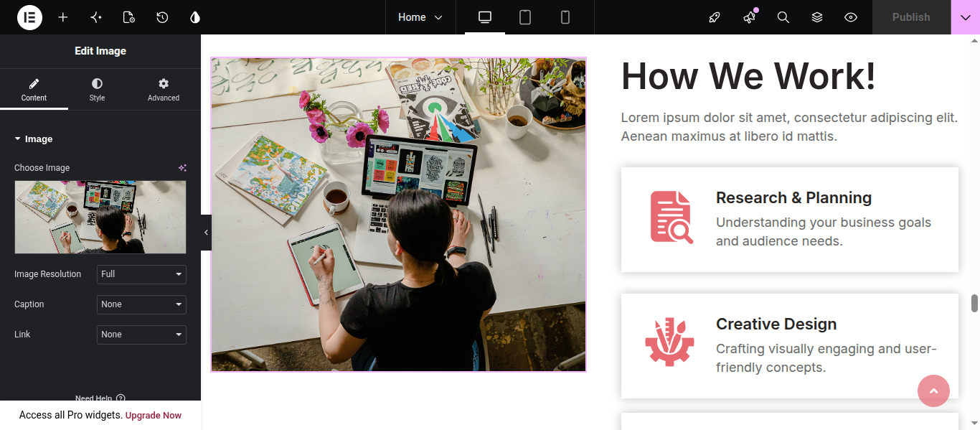Open the Content tab

(34, 89)
